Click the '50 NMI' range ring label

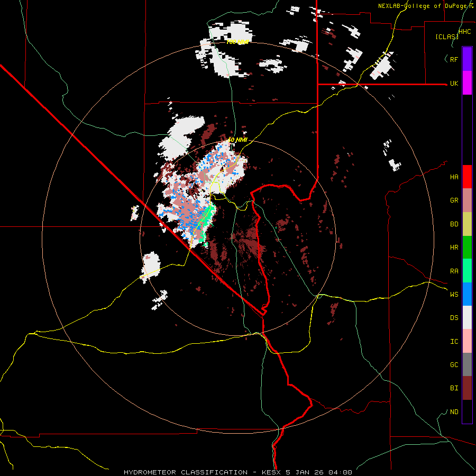point(237,140)
